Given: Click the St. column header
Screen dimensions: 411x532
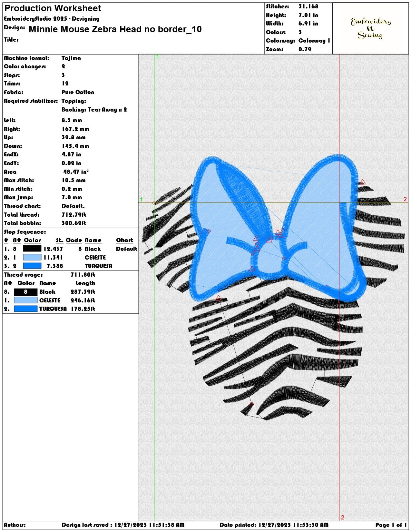Looking at the screenshot, I should point(59,240).
